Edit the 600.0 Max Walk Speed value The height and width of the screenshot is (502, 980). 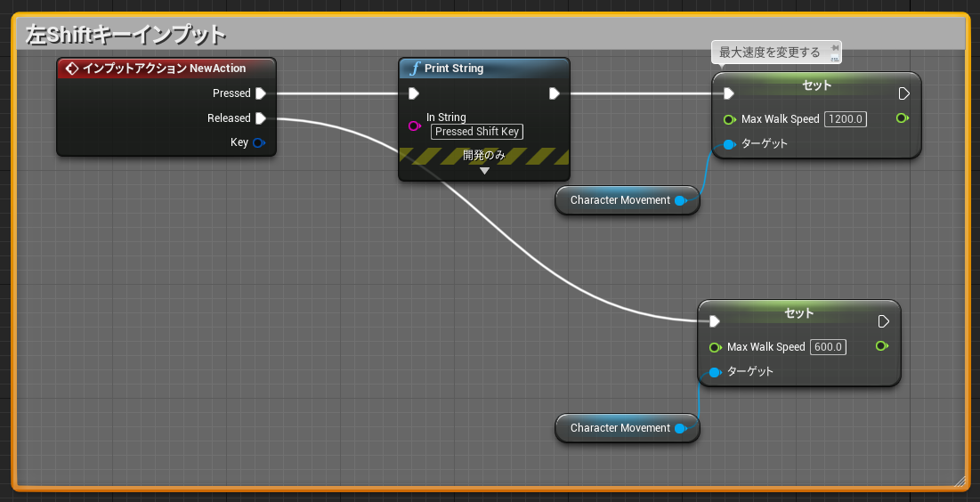pyautogui.click(x=828, y=347)
